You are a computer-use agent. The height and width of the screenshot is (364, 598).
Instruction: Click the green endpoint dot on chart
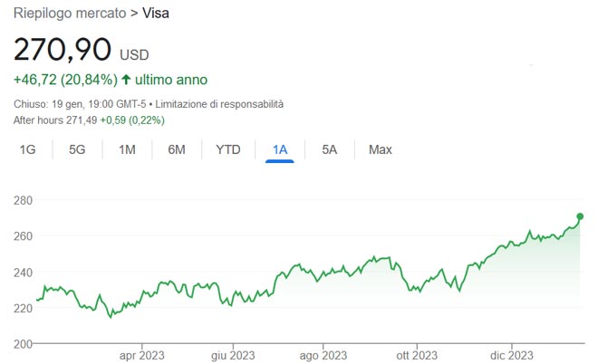[x=580, y=216]
